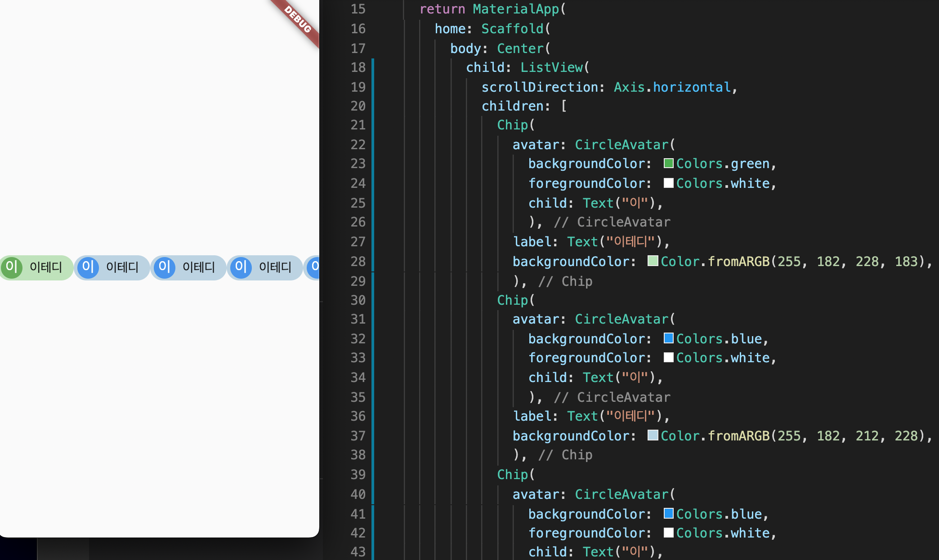Click the blue avatar in fourth chip

point(241,267)
